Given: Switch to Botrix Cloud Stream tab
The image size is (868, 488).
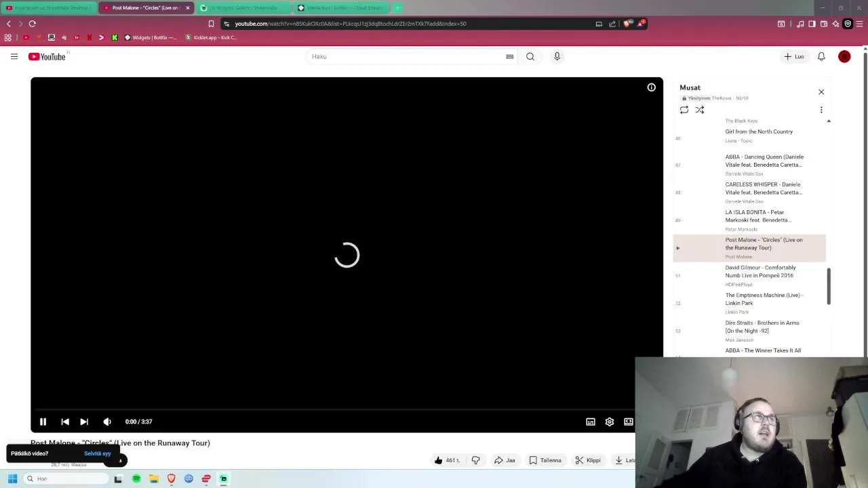Looking at the screenshot, I should tap(341, 7).
